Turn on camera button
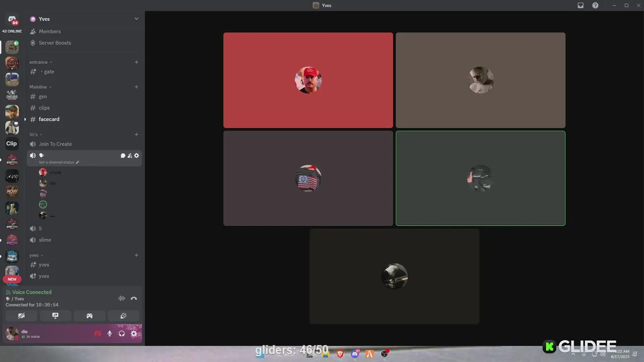 pos(21,316)
